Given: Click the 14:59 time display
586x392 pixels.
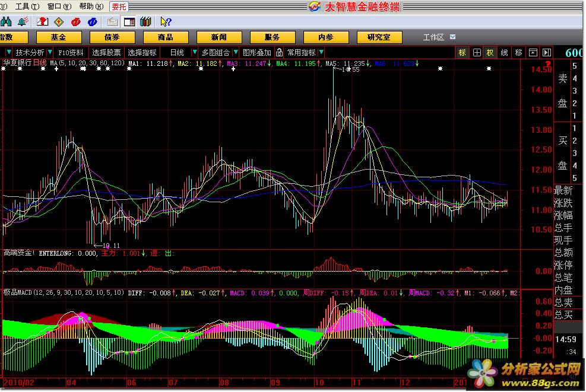Looking at the screenshot, I should (x=566, y=339).
